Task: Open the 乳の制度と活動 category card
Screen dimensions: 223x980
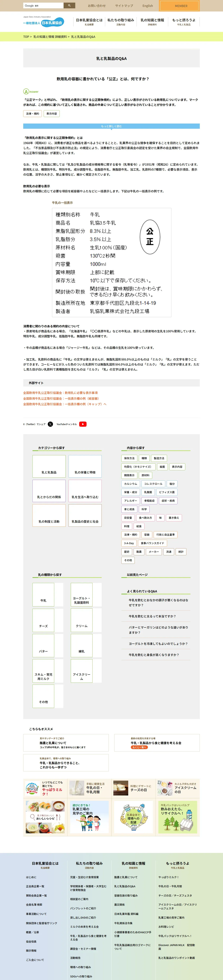Action: pos(49,516)
